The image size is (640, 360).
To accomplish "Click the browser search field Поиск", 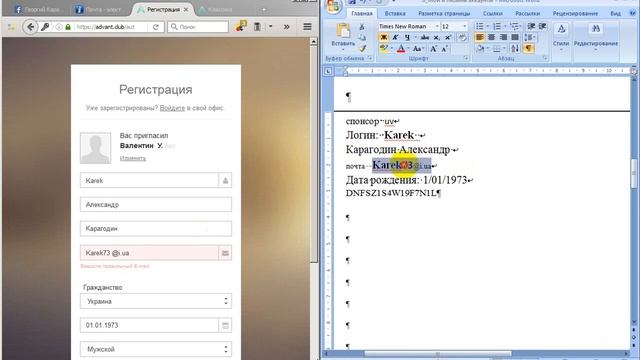I will 198,27.
